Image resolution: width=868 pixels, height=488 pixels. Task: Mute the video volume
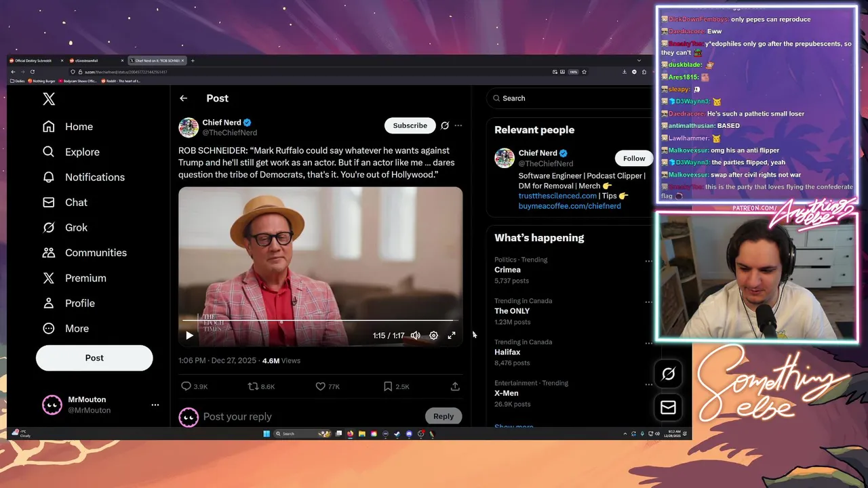[415, 335]
